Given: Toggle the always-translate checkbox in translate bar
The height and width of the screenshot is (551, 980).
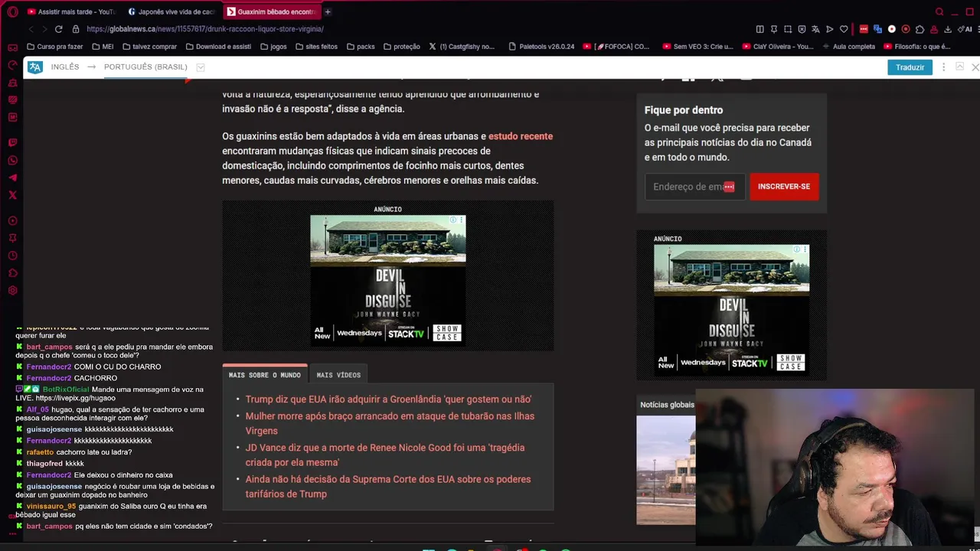Looking at the screenshot, I should coord(201,67).
